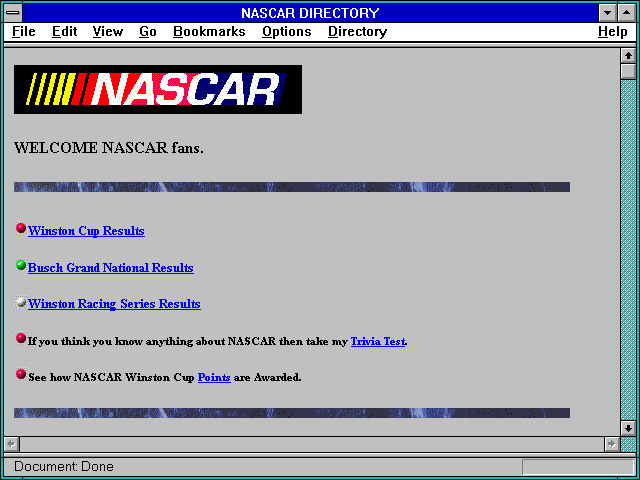Click the 'Document: Done' status text
640x480 pixels.
click(x=64, y=466)
